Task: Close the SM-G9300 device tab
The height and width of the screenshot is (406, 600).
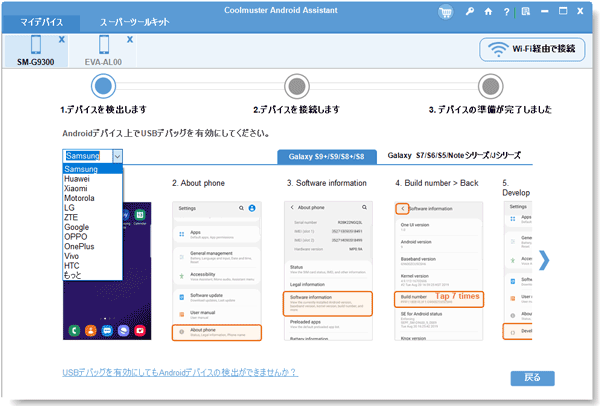Action: click(62, 39)
